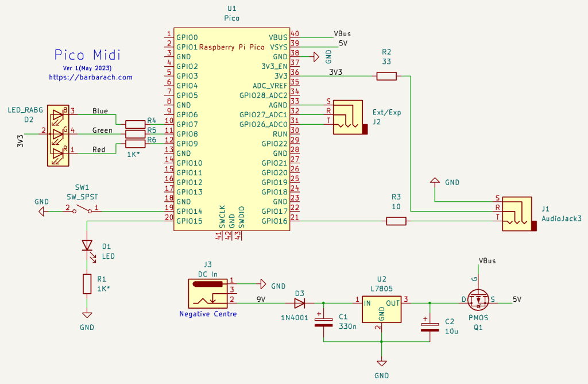
Task: Click the Negative Centre note
Action: (208, 314)
